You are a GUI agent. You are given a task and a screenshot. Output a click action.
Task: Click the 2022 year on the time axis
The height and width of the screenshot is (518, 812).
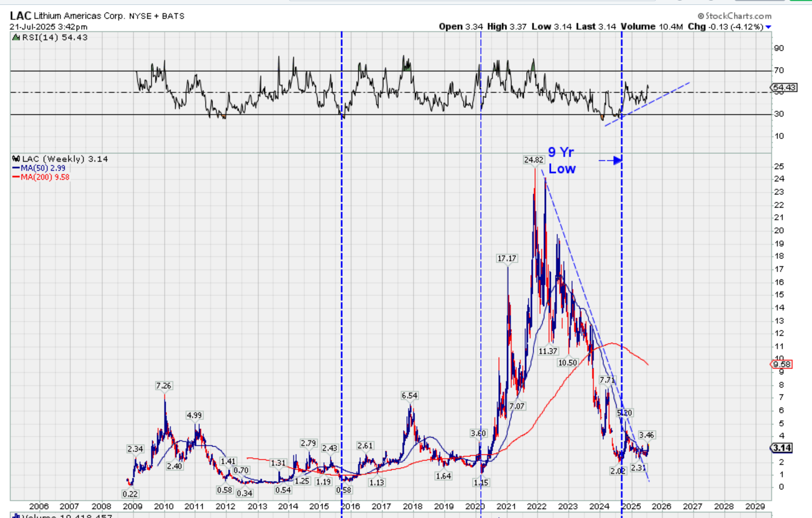[x=537, y=507]
